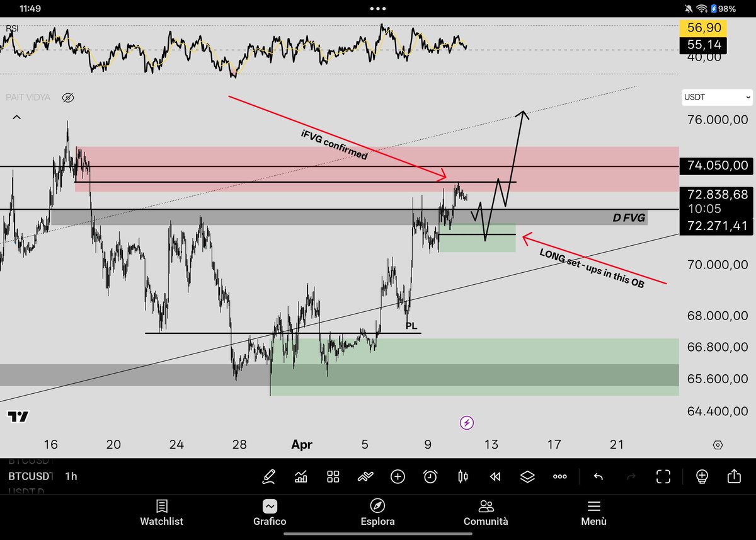Tap the battery 98% indicator

click(723, 9)
